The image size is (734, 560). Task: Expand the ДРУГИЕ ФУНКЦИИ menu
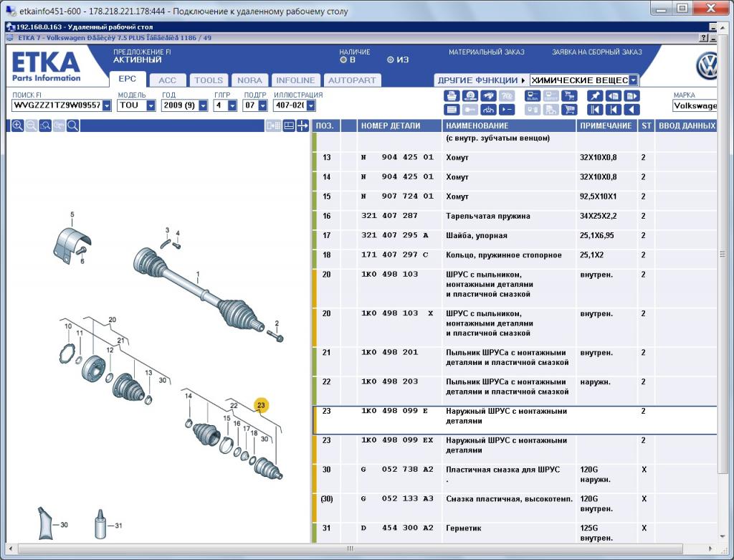[x=481, y=80]
